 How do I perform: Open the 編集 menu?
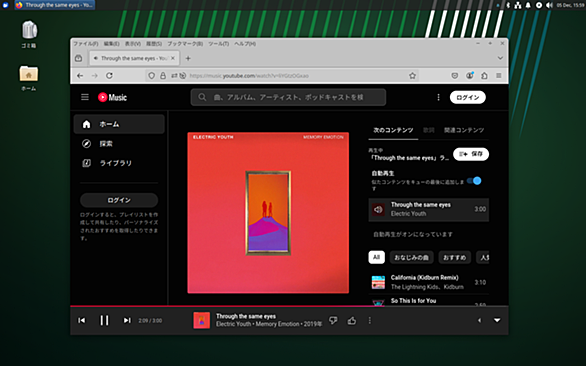coord(111,44)
